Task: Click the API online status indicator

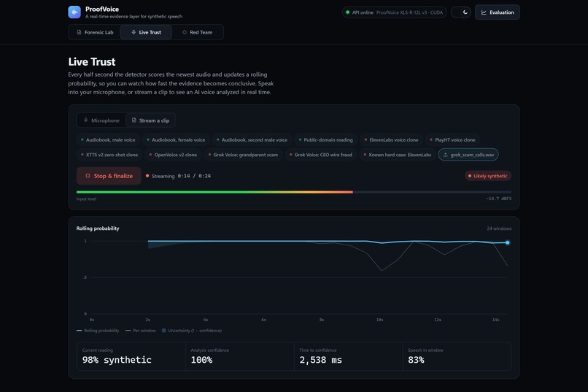Action: pyautogui.click(x=394, y=12)
